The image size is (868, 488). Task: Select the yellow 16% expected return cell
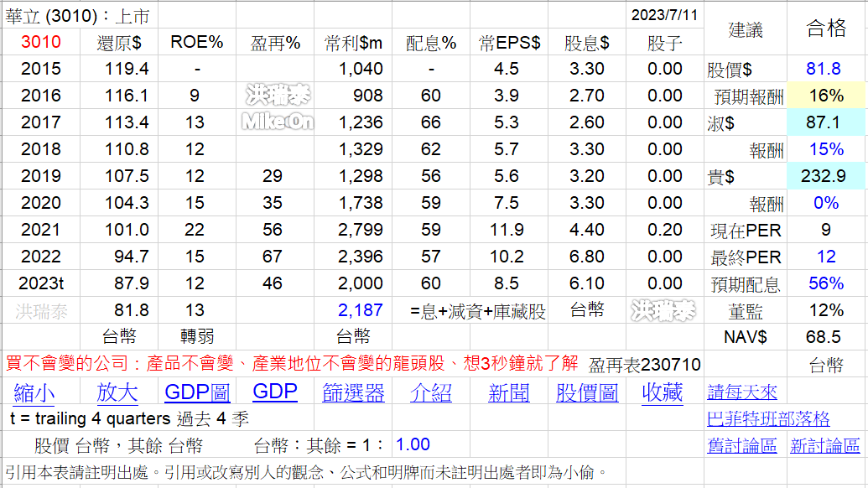[x=826, y=95]
